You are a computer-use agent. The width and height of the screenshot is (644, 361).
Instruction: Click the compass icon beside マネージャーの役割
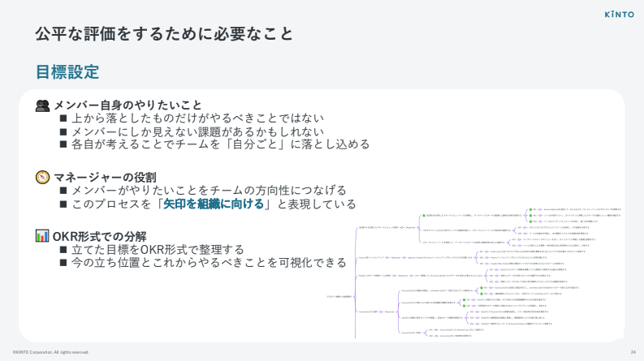tap(42, 177)
